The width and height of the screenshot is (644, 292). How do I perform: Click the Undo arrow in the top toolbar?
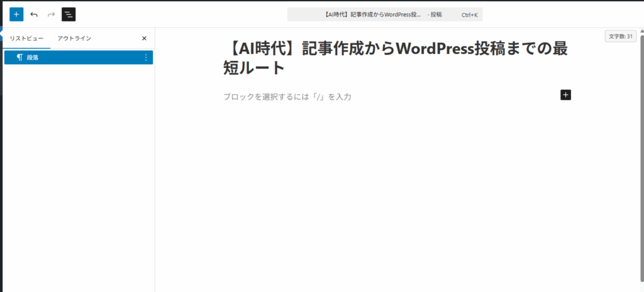[x=34, y=14]
